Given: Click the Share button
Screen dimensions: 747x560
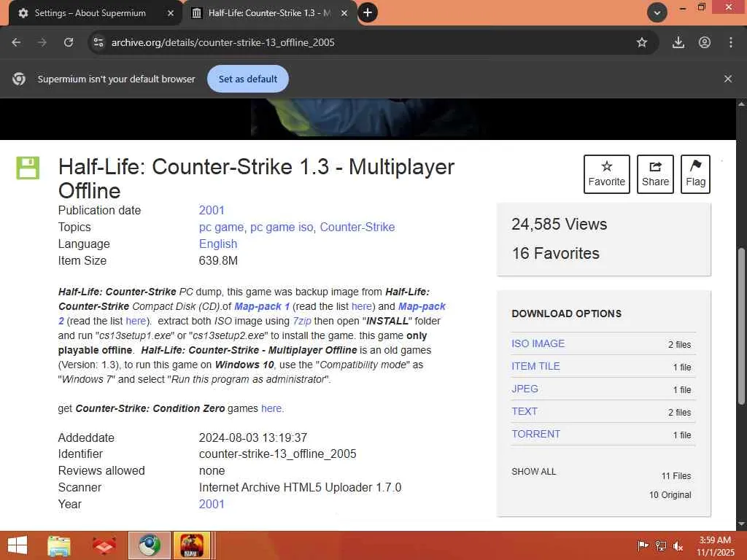Looking at the screenshot, I should coord(655,174).
